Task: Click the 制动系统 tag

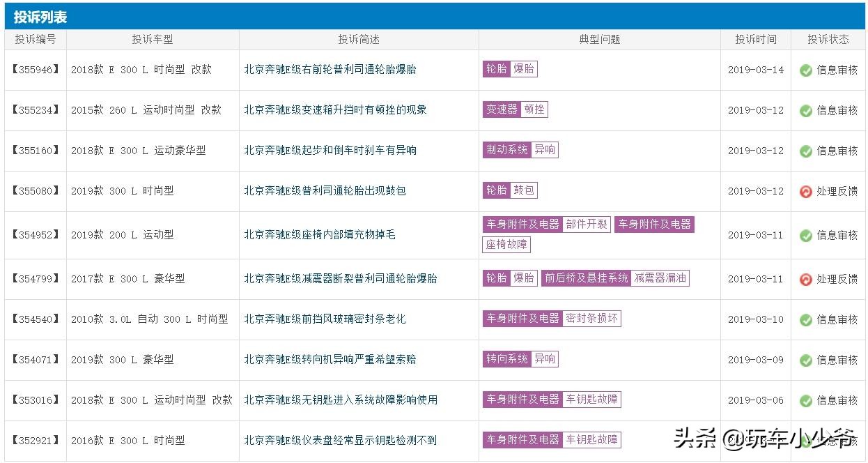Action: (507, 150)
